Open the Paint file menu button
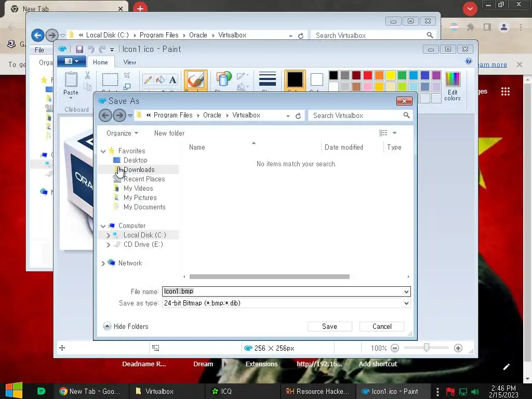The width and height of the screenshot is (532, 399). coord(71,61)
